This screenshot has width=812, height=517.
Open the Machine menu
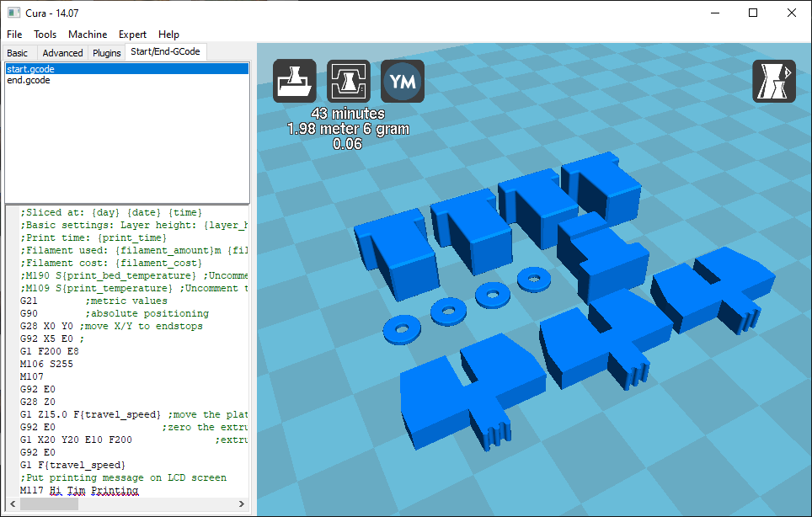point(88,35)
